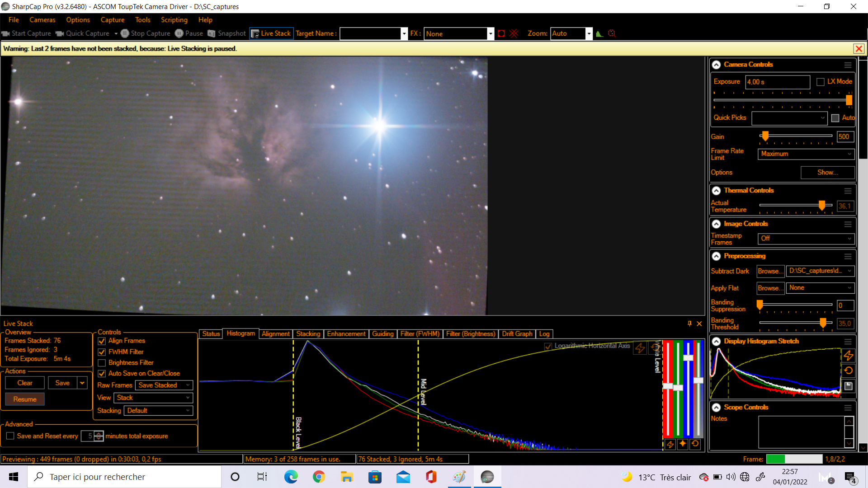Screen dimensions: 868x488
Task: Open the Frame Rate Limit dropdown
Action: 806,154
